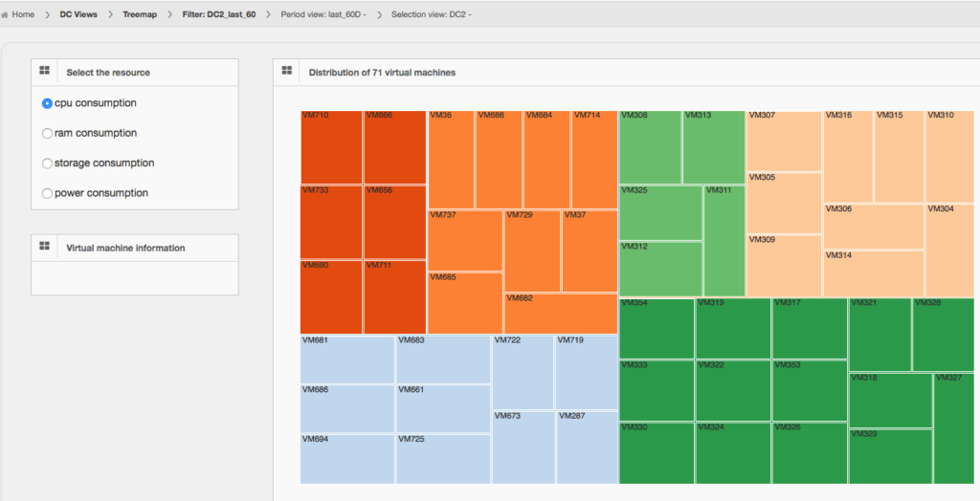Select the ram consumption radio button
Screen dimensions: 980x501
pos(47,134)
